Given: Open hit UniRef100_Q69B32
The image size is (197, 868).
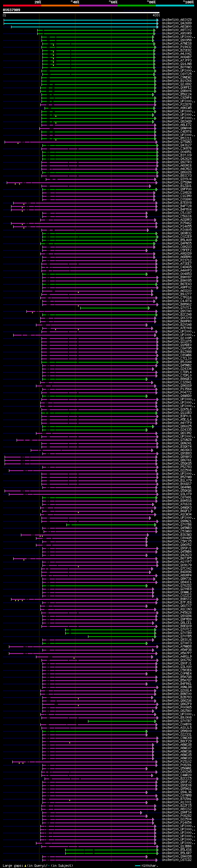Looking at the screenshot, I should click(x=177, y=233).
